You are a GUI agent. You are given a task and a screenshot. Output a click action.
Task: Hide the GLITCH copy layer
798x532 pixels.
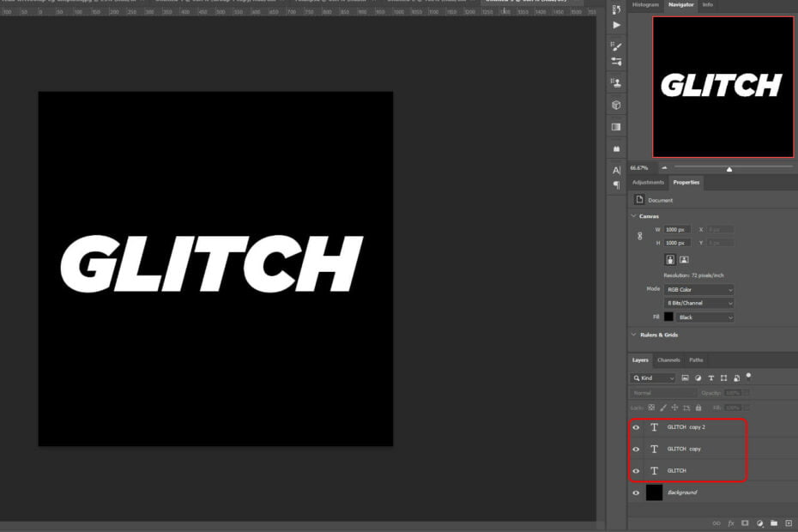point(636,448)
